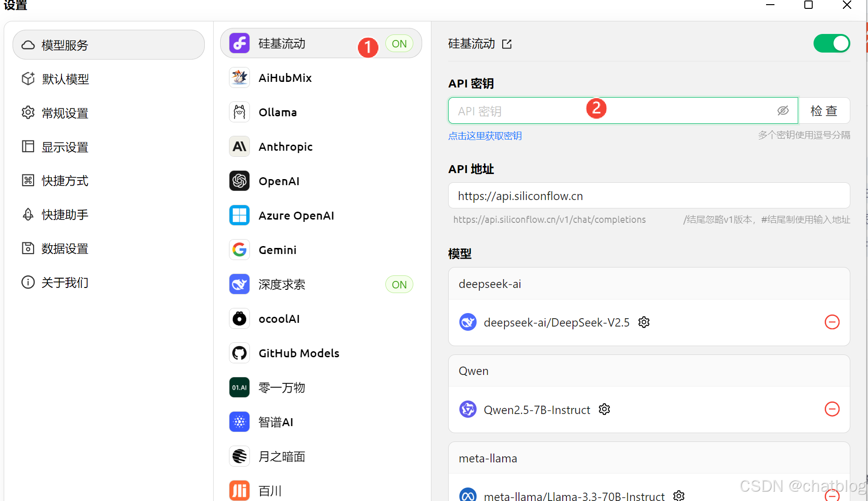The height and width of the screenshot is (501, 868).
Task: Click the Qwen2.5-7B-Instruct model name
Action: tap(537, 410)
